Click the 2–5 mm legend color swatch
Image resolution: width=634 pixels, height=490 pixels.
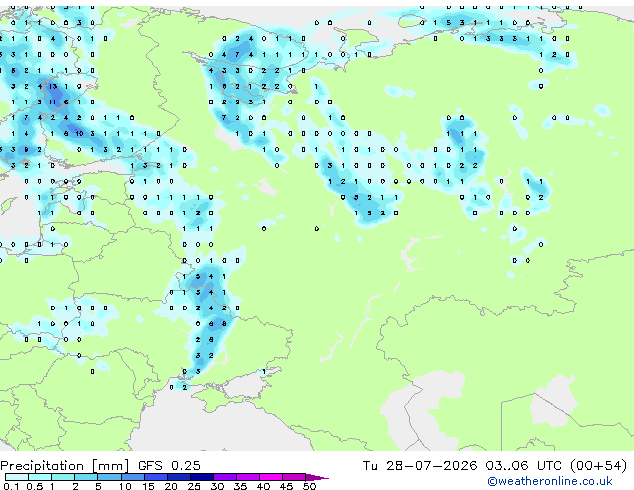[x=86, y=477]
